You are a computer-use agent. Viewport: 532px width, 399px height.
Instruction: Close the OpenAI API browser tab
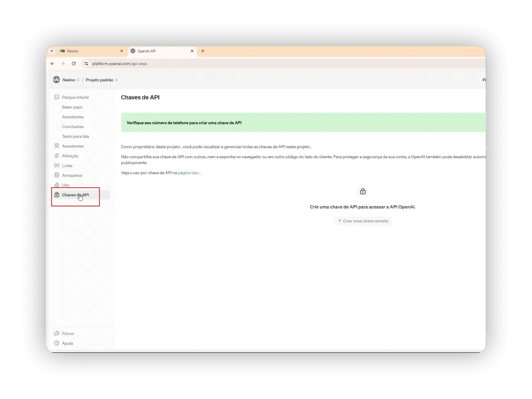192,51
